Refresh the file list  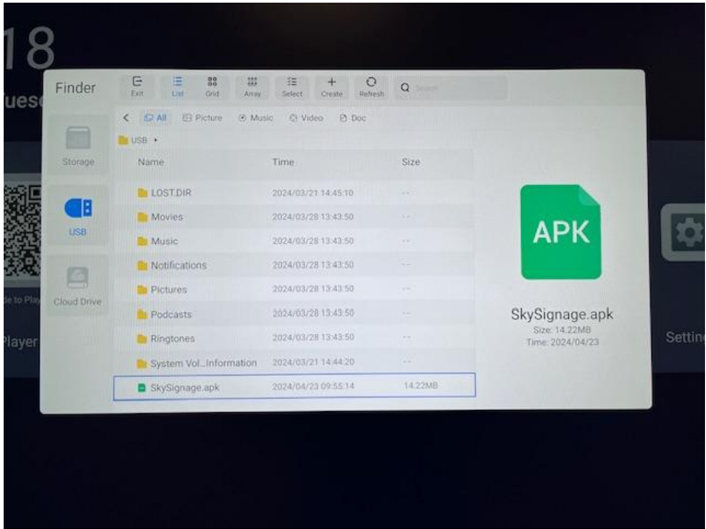(x=371, y=86)
